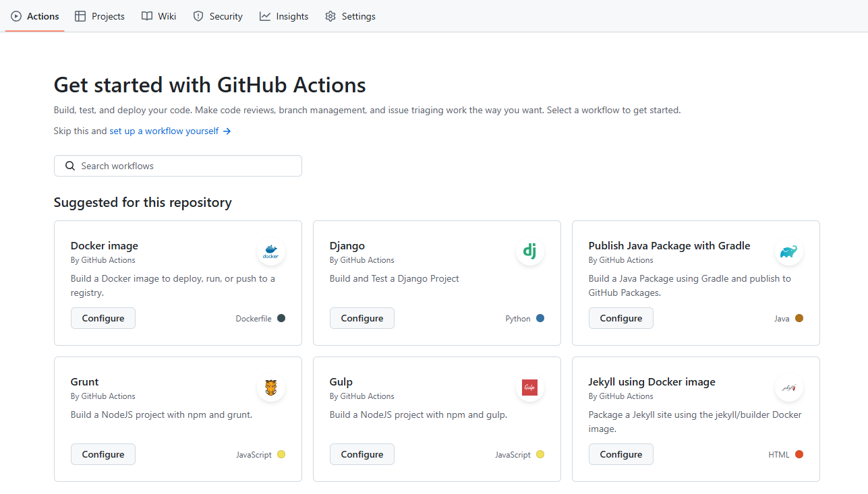Viewport: 868px width, 494px height.
Task: Click the Docker whale logo icon
Action: click(271, 252)
